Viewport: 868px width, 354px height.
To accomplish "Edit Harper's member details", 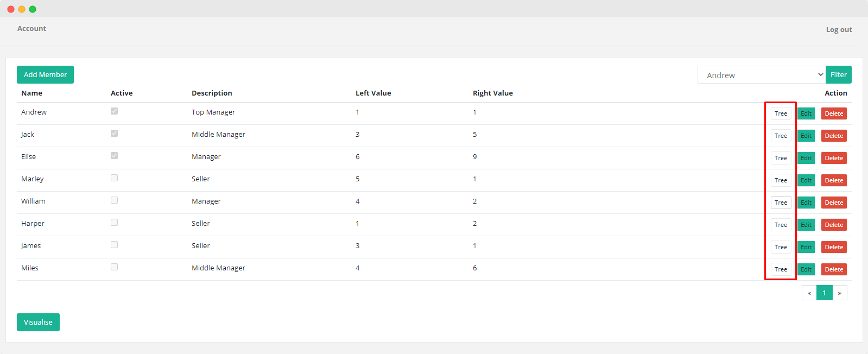I will [x=806, y=225].
